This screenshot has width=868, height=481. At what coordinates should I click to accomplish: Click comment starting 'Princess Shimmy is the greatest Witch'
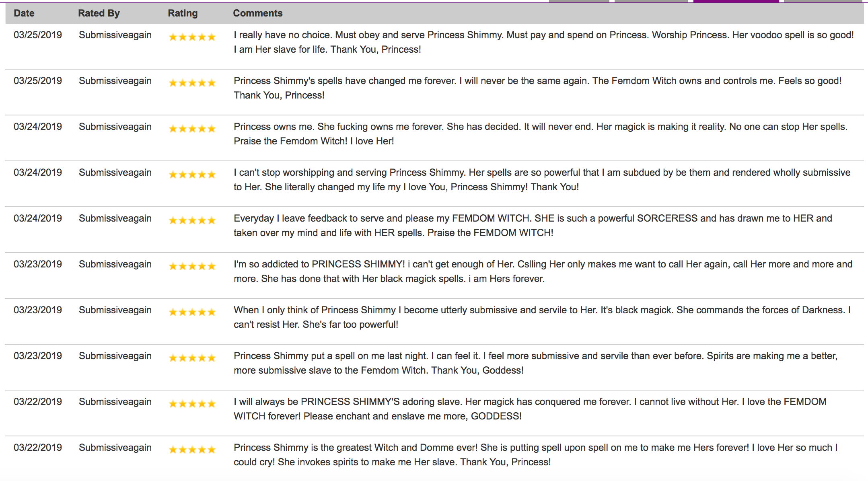coord(536,455)
